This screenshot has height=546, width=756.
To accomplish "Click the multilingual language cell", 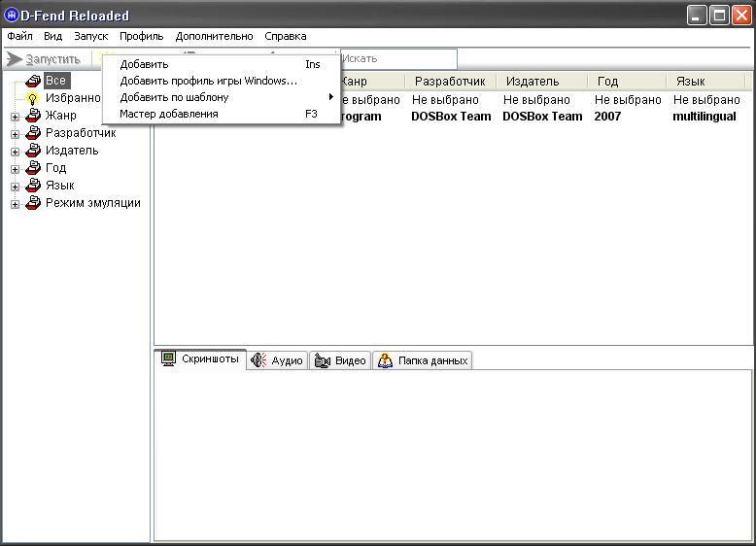I will click(x=704, y=117).
